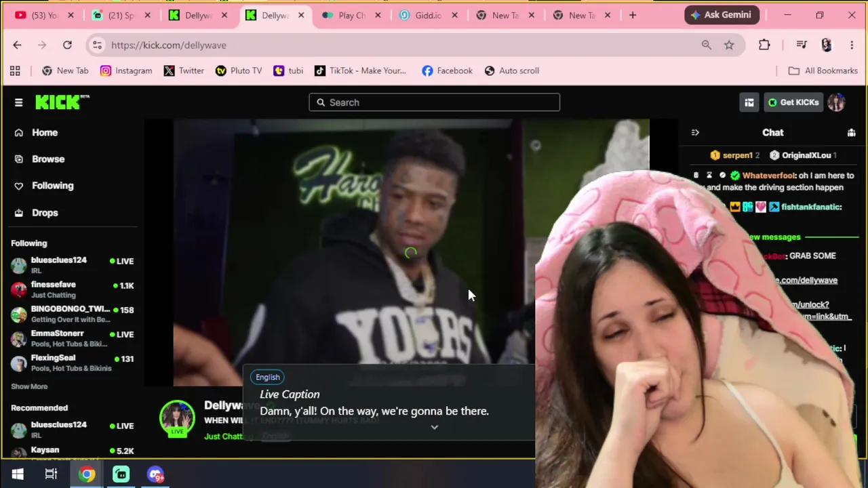This screenshot has height=488, width=868.
Task: Click the Just Chatting category link under Dellywave
Action: 224,436
